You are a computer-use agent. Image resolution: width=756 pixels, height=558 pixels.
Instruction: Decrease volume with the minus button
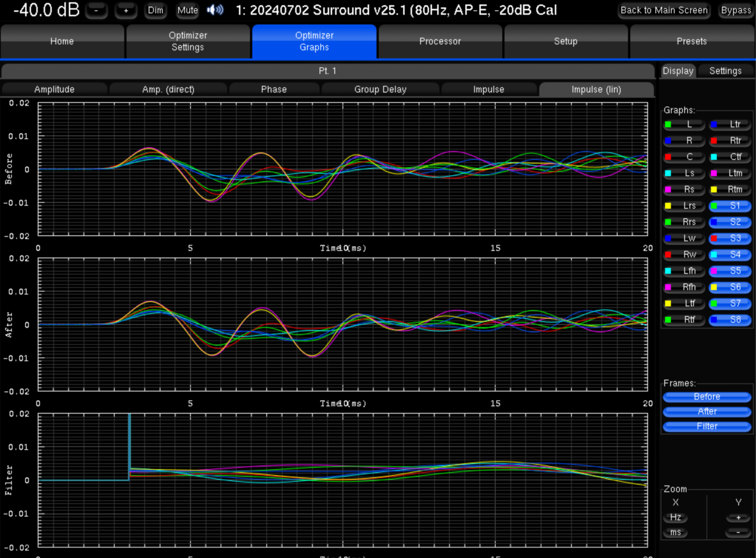[x=96, y=10]
